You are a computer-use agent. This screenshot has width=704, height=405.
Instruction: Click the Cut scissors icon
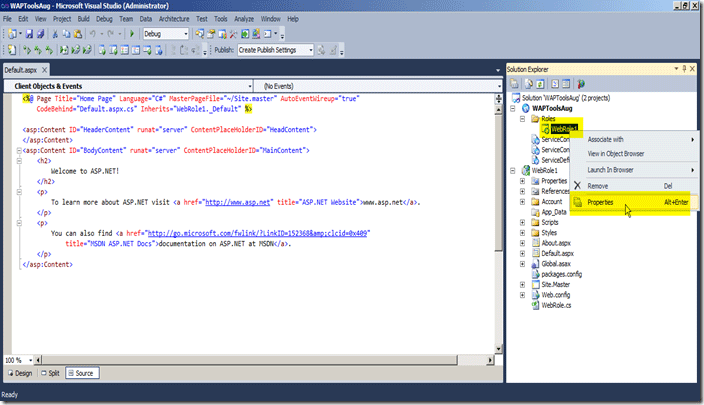pos(55,34)
